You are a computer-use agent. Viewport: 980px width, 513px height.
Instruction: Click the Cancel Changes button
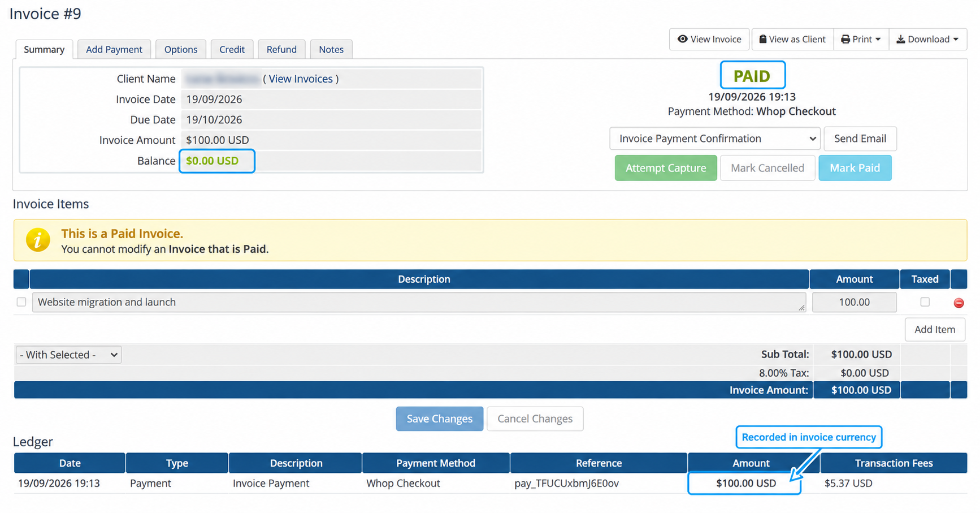point(535,419)
